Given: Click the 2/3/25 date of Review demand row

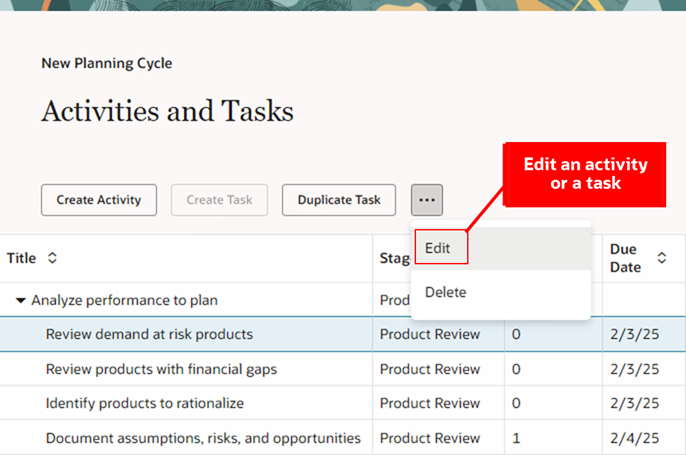Looking at the screenshot, I should click(634, 334).
